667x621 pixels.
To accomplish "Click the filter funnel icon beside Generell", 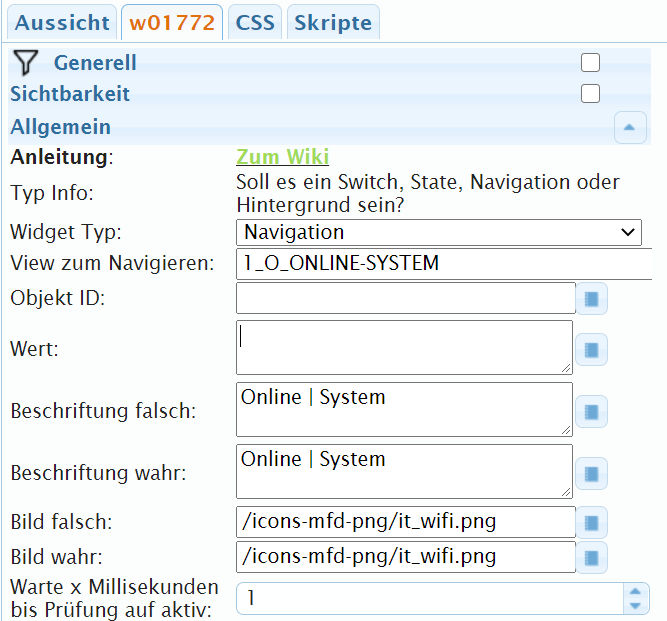I will 27,63.
